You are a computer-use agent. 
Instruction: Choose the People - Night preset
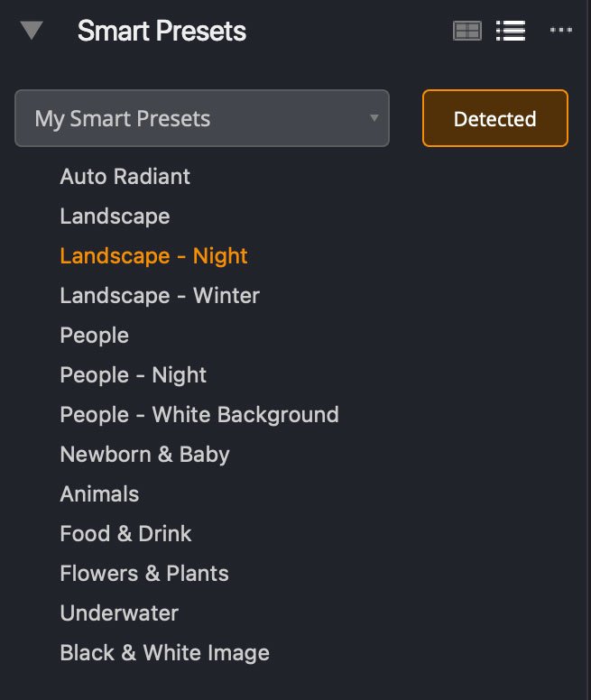pyautogui.click(x=134, y=375)
